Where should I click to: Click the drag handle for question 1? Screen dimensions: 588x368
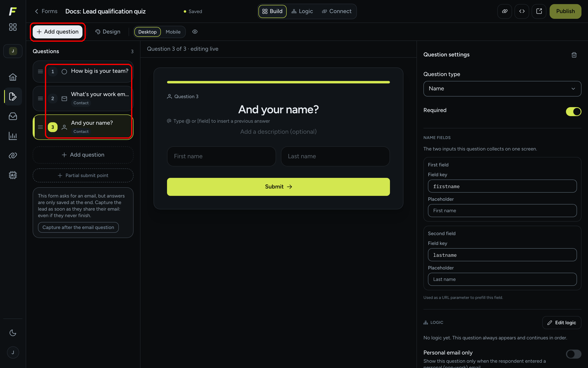click(x=40, y=72)
